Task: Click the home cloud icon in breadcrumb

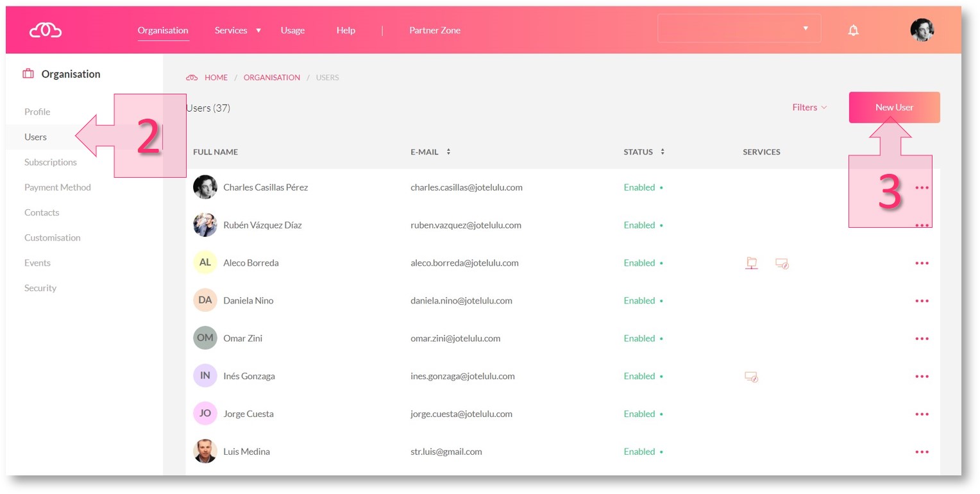Action: click(192, 78)
